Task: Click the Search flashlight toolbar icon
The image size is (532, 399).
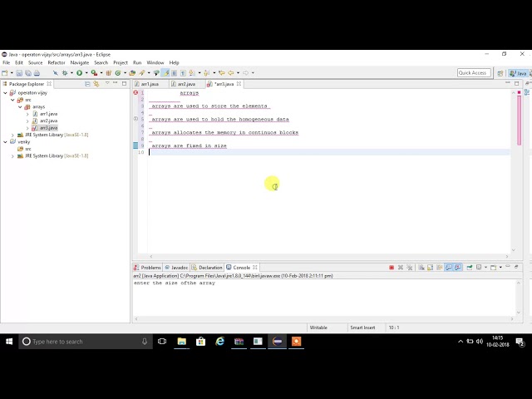Action: click(142, 73)
